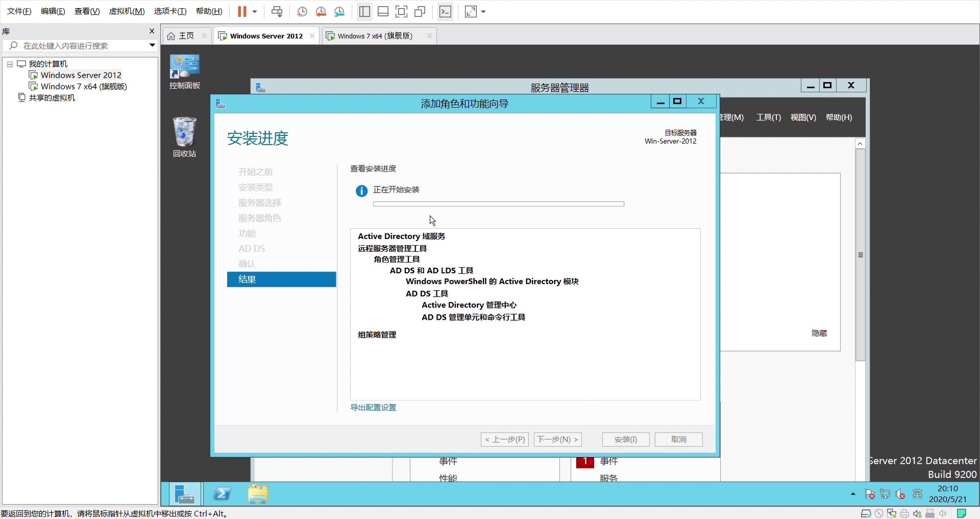Select the 结果 step in wizard sidebar
980x519 pixels.
282,279
